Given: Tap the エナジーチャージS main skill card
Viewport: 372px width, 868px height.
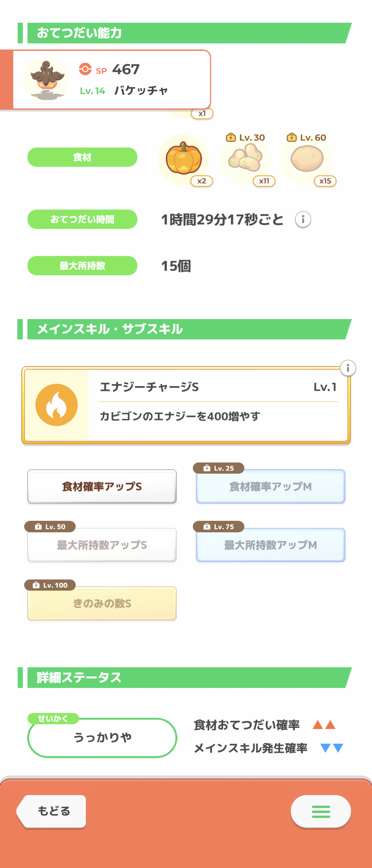Looking at the screenshot, I should click(217, 405).
